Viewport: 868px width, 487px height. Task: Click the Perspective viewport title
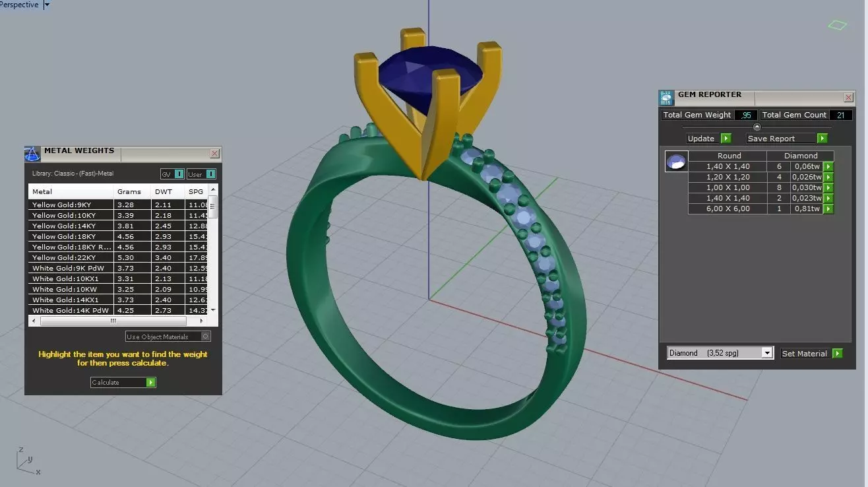tap(19, 5)
